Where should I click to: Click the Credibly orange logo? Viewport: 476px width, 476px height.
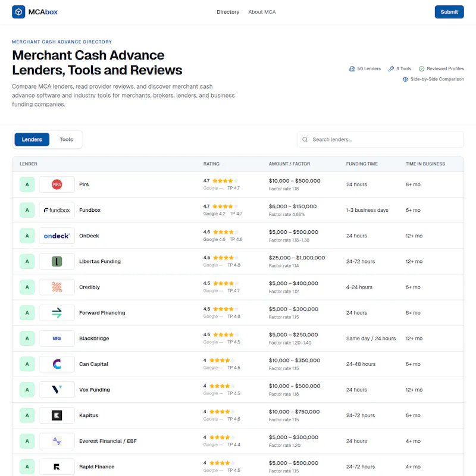pyautogui.click(x=57, y=287)
